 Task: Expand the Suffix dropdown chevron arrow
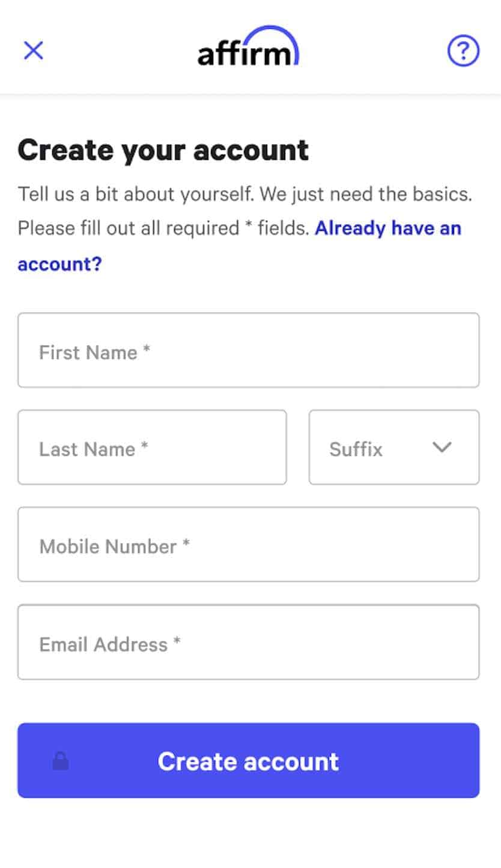pyautogui.click(x=442, y=447)
